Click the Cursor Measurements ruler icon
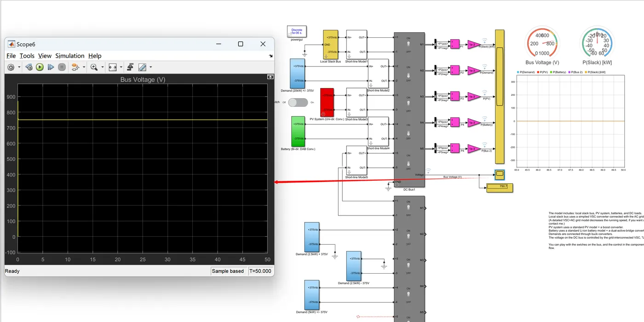Viewport: 644px width, 322px height. [x=142, y=67]
